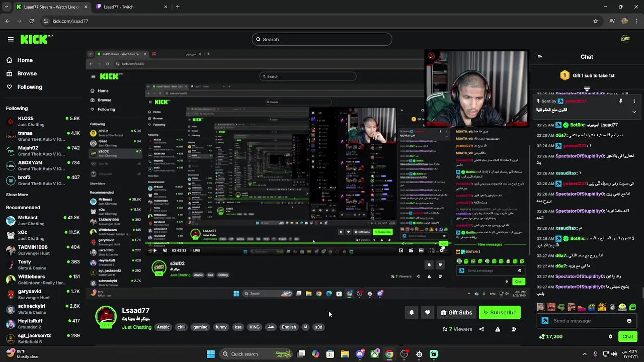
Task: Click the moderator badge in message box
Action: (545, 321)
